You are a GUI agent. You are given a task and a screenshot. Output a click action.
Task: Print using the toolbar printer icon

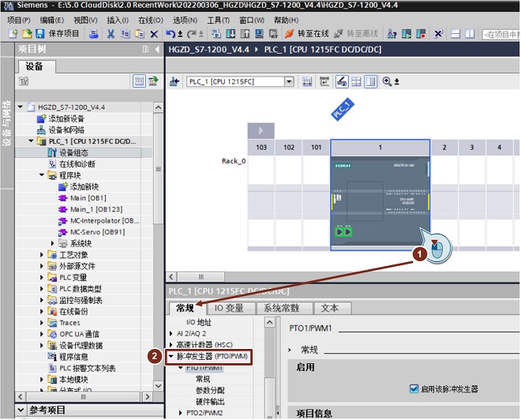point(93,34)
